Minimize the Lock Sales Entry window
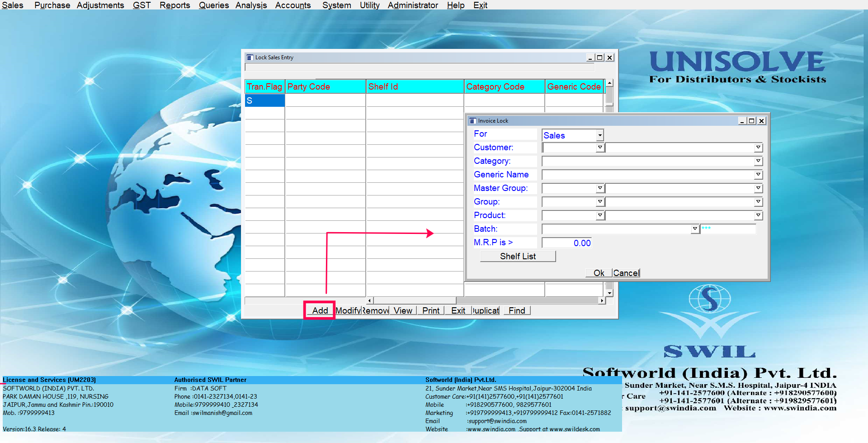 tap(590, 57)
